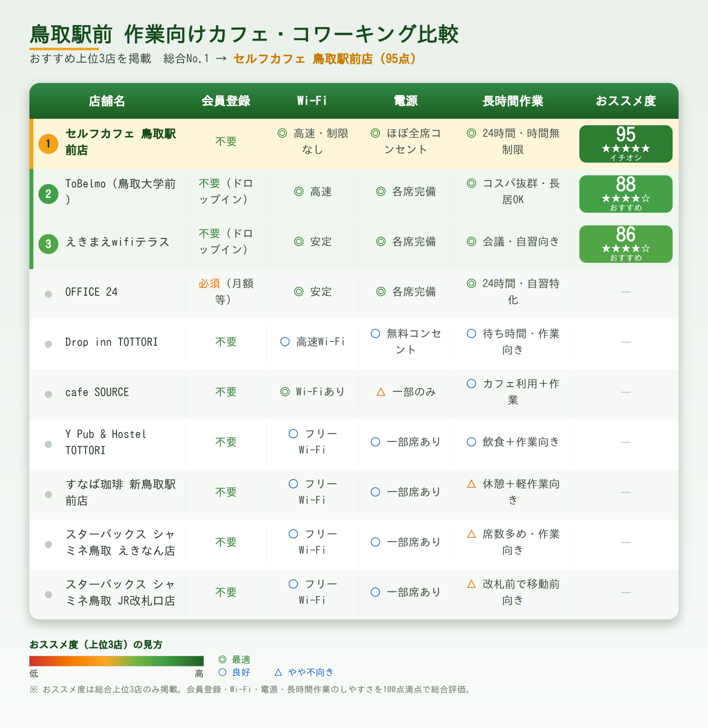
Task: Click 待ち時間・作業向き cell
Action: (x=513, y=342)
